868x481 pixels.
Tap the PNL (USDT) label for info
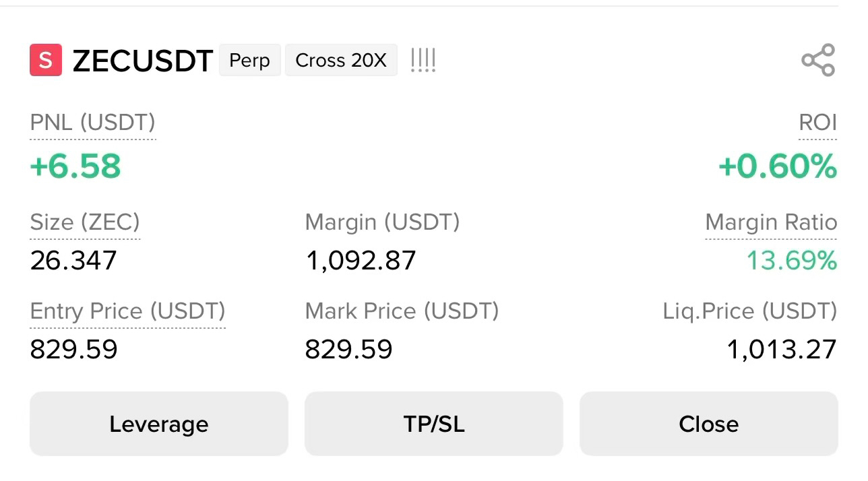pos(93,123)
